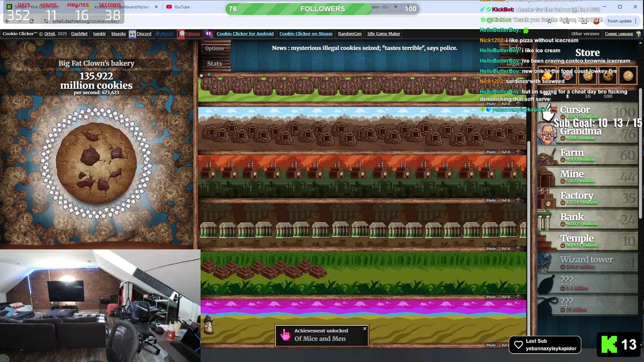Click the browser address bar URL
Viewport: 644px width, 362px height.
(x=86, y=22)
